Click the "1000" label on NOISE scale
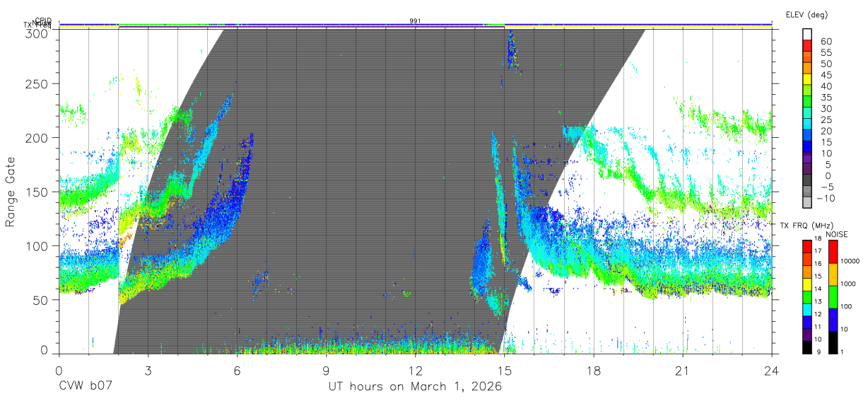Viewport: 868px width, 401px height. [x=848, y=284]
